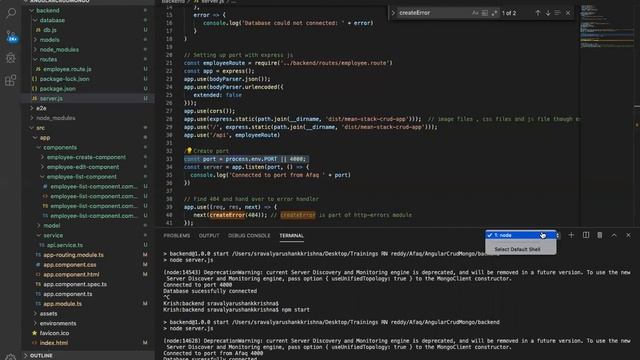Expand the OUTLINE section
The height and width of the screenshot is (360, 640).
coord(41,356)
